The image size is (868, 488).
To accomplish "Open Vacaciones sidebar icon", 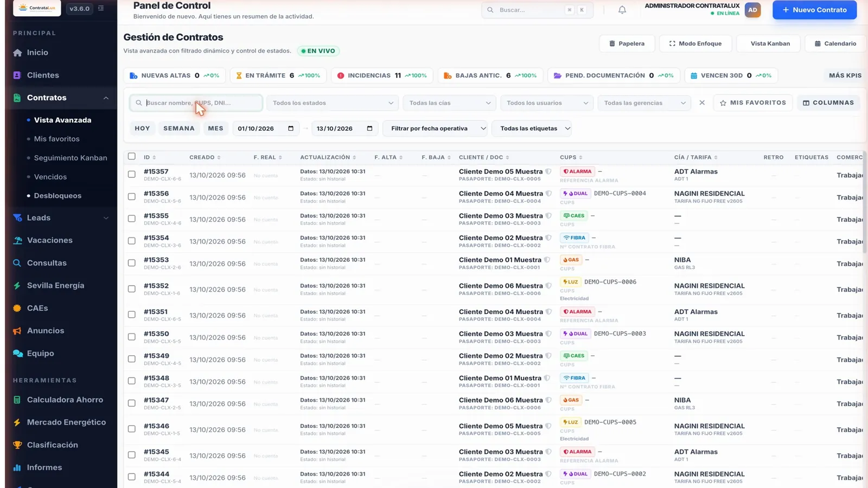I will 17,240.
